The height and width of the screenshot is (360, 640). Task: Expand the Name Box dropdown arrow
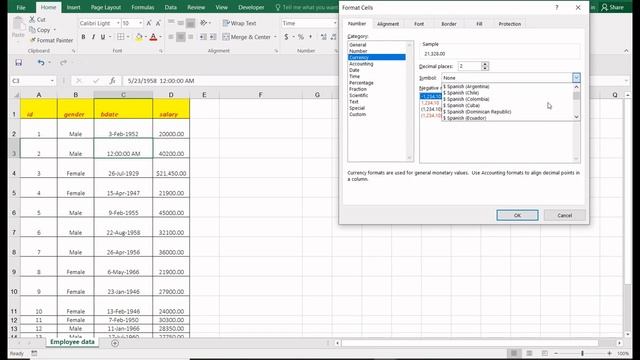click(52, 81)
